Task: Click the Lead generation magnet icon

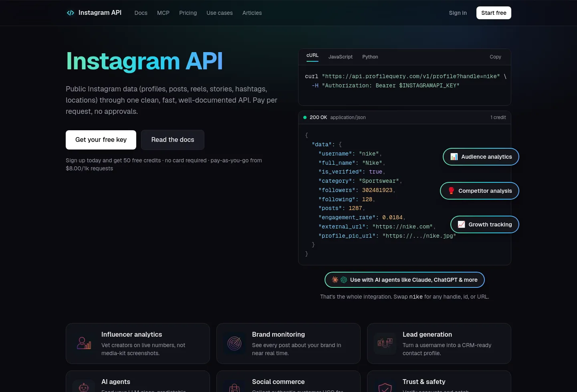Action: [385, 344]
